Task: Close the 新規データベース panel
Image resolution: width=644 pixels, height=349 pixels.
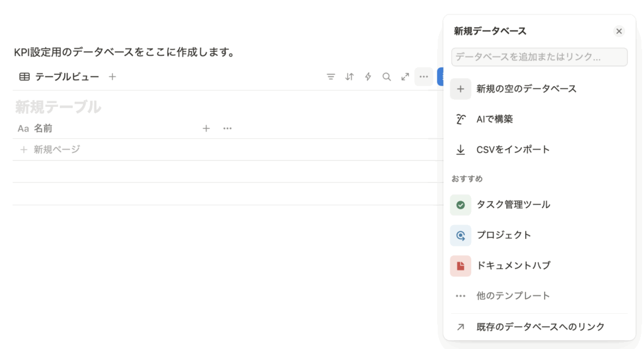Action: [619, 31]
